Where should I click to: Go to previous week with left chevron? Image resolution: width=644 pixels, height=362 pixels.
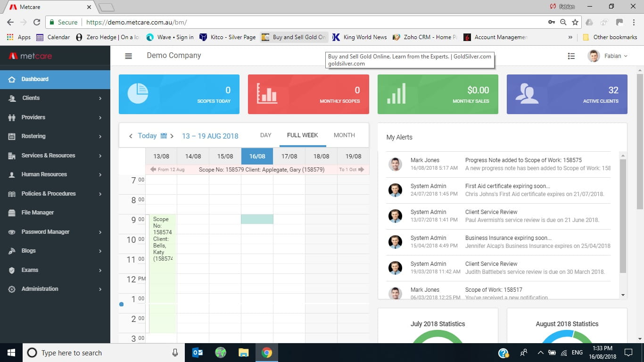click(131, 136)
